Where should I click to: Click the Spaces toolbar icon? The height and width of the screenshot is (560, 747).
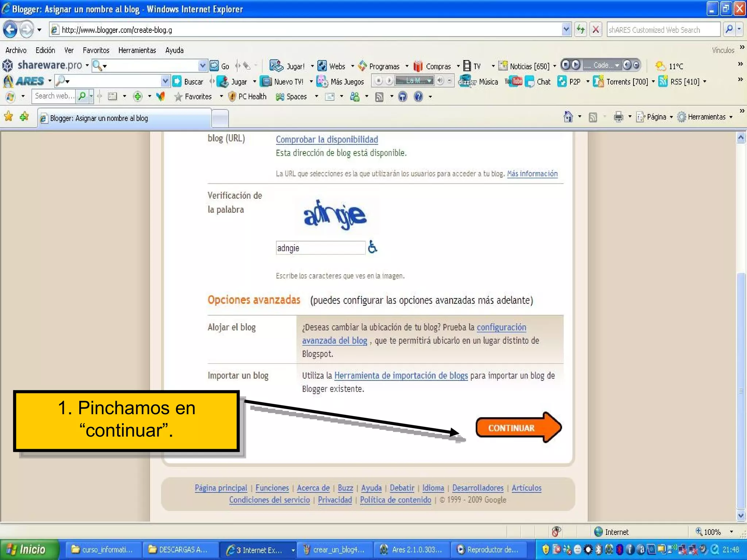pos(280,97)
